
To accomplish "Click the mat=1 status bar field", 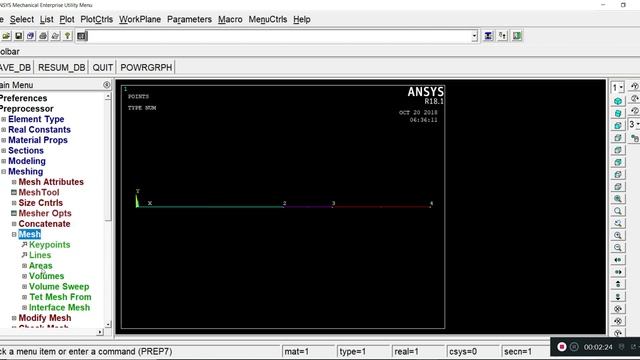I will tap(308, 351).
